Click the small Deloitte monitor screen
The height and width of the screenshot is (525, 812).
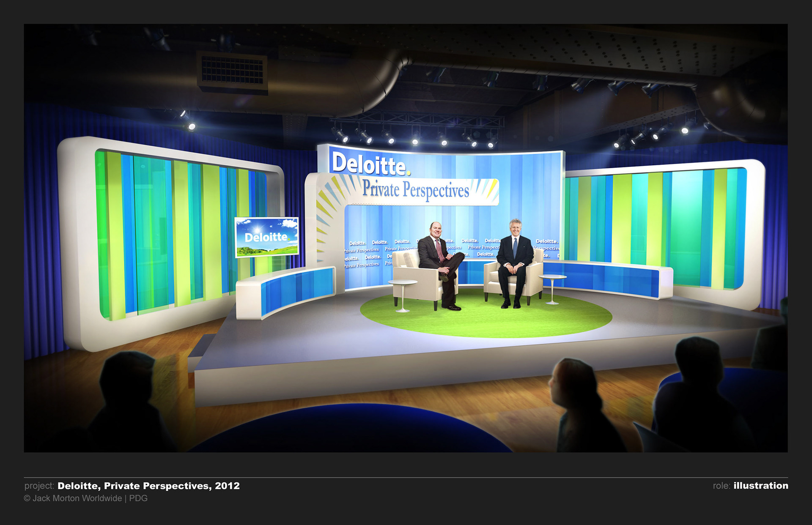pos(267,237)
